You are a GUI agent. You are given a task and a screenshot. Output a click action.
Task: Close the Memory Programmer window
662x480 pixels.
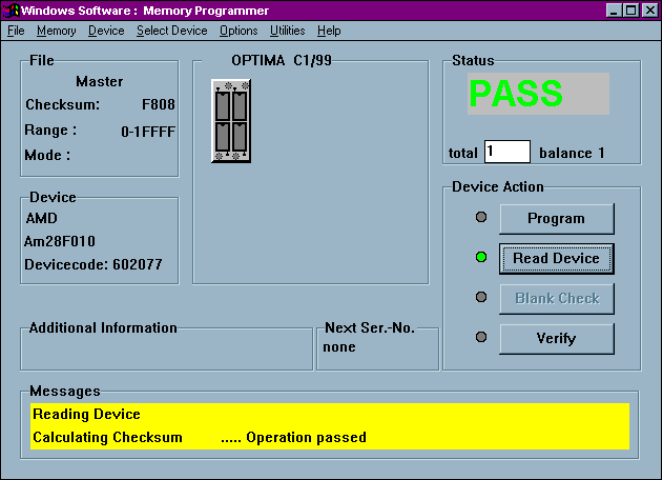(x=650, y=10)
